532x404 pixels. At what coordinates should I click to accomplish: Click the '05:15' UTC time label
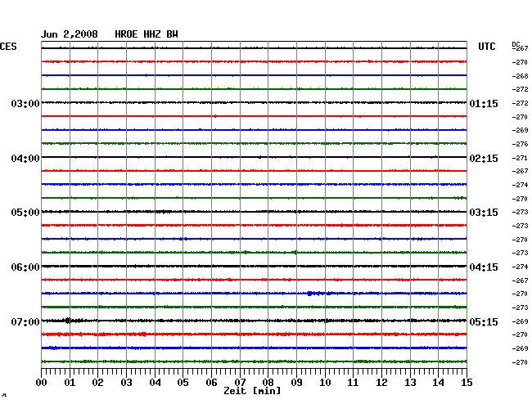click(484, 321)
